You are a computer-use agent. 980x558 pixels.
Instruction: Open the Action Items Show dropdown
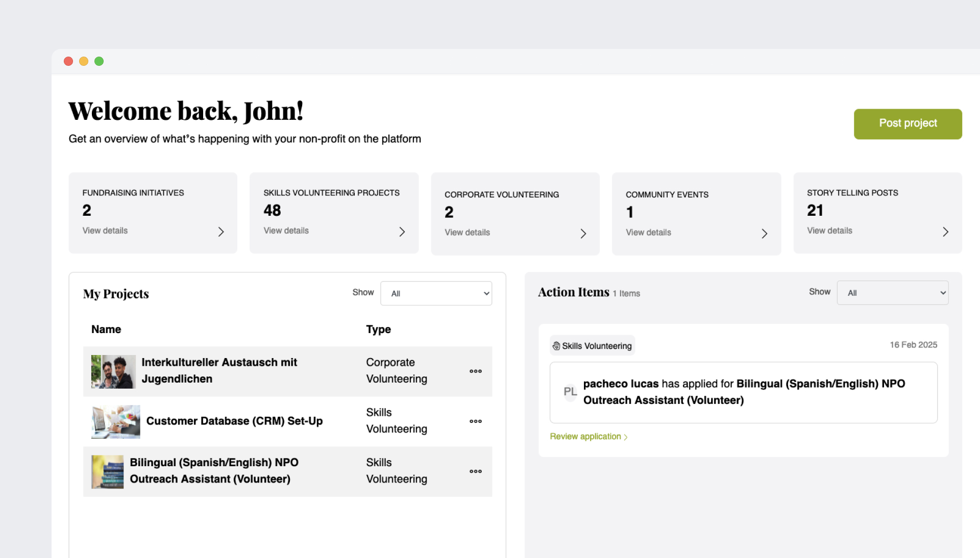click(892, 293)
